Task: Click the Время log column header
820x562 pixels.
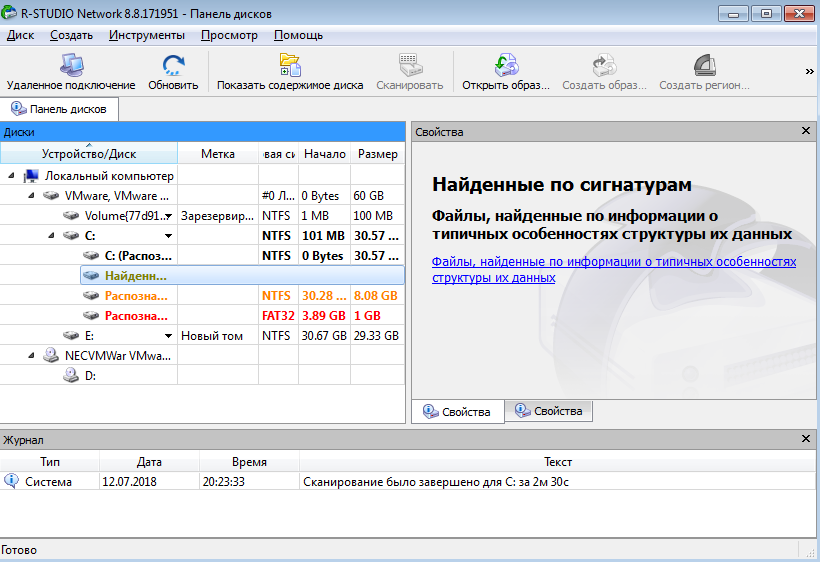Action: pyautogui.click(x=249, y=462)
